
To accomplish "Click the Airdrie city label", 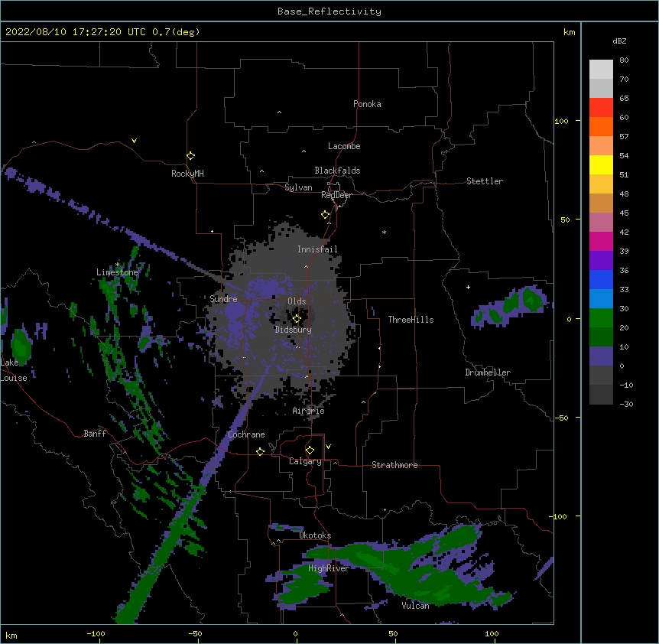I will coord(308,411).
